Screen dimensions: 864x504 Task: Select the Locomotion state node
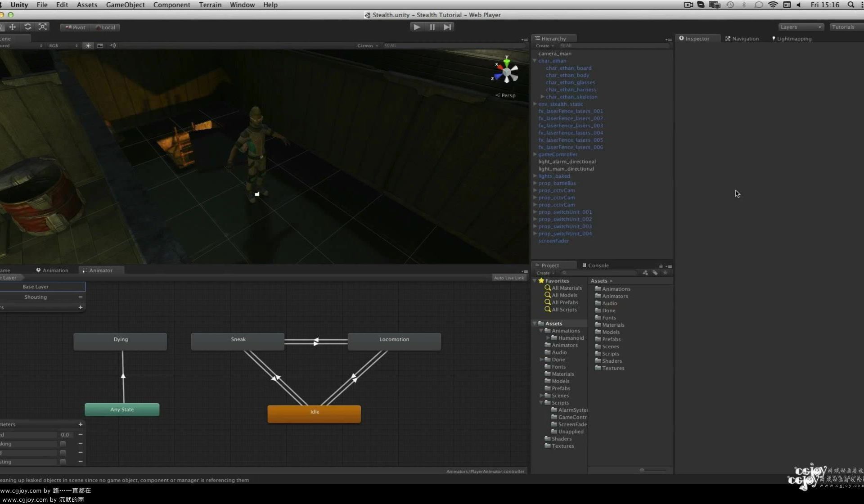(394, 342)
